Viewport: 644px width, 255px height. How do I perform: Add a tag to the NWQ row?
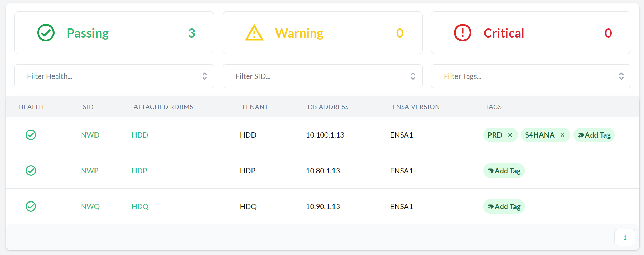[504, 207]
